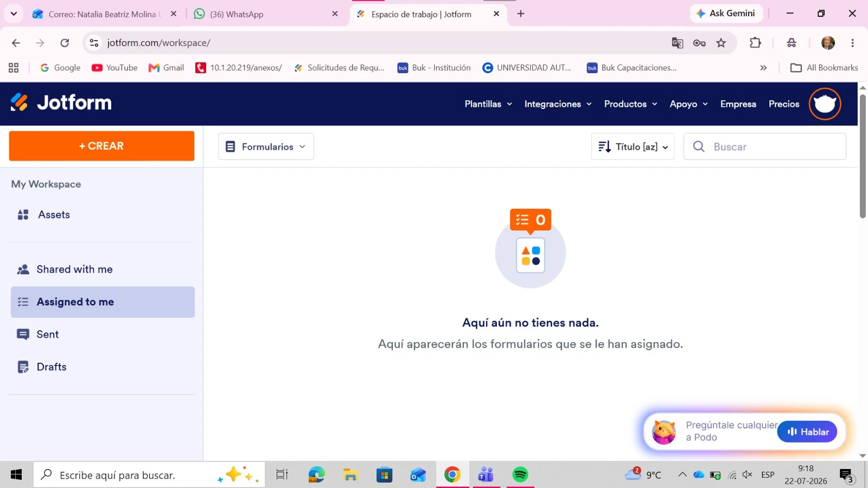868x488 pixels.
Task: Go back in browser history
Action: point(16,43)
